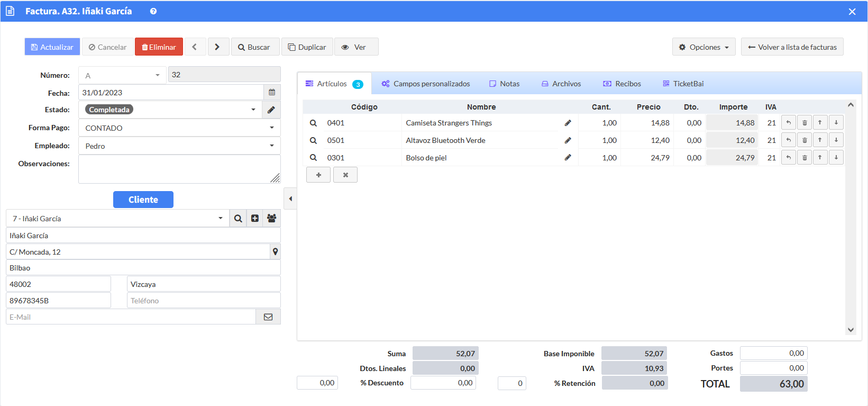This screenshot has height=406, width=868.
Task: Click the help question mark icon in title
Action: coord(153,11)
